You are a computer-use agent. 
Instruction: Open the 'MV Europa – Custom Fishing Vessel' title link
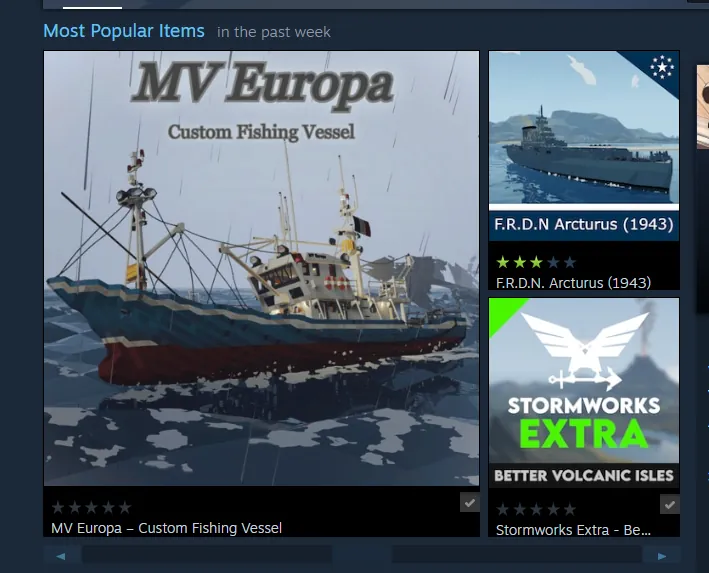[166, 528]
